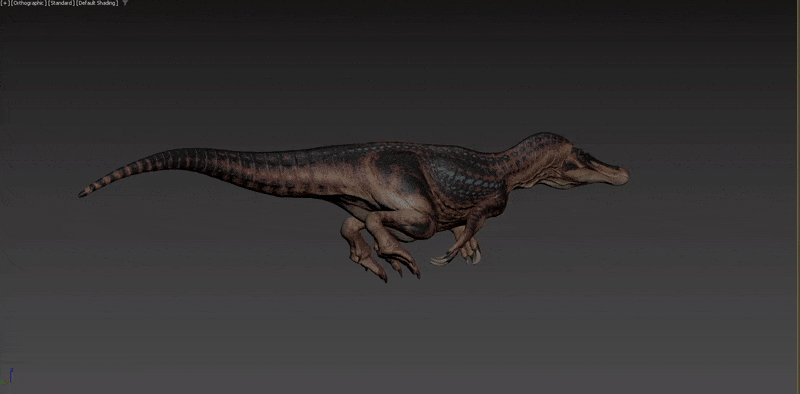
Task: Click the blue Z axis of tripod
Action: (x=11, y=374)
